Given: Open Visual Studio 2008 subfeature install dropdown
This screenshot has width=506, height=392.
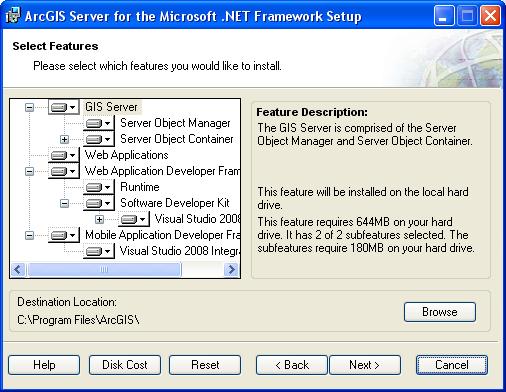Looking at the screenshot, I should (x=133, y=219).
